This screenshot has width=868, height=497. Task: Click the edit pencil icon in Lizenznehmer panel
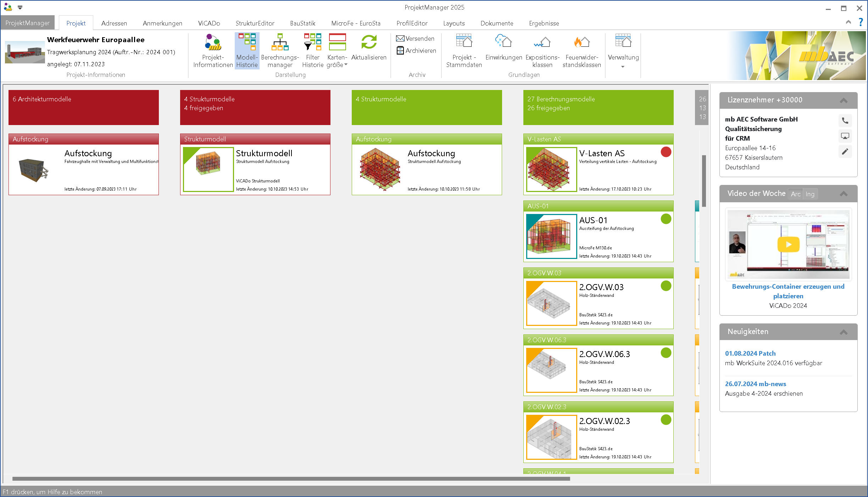coord(845,151)
